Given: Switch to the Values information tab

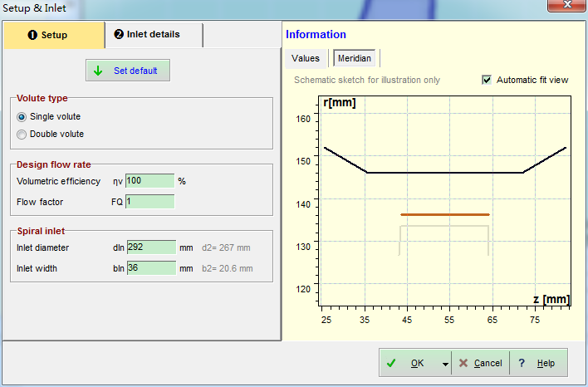Looking at the screenshot, I should pyautogui.click(x=306, y=58).
